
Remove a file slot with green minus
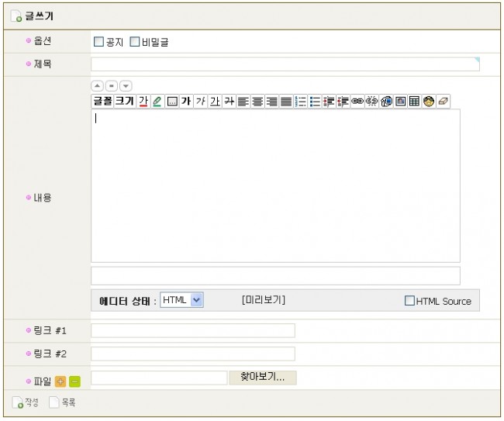[x=74, y=381]
